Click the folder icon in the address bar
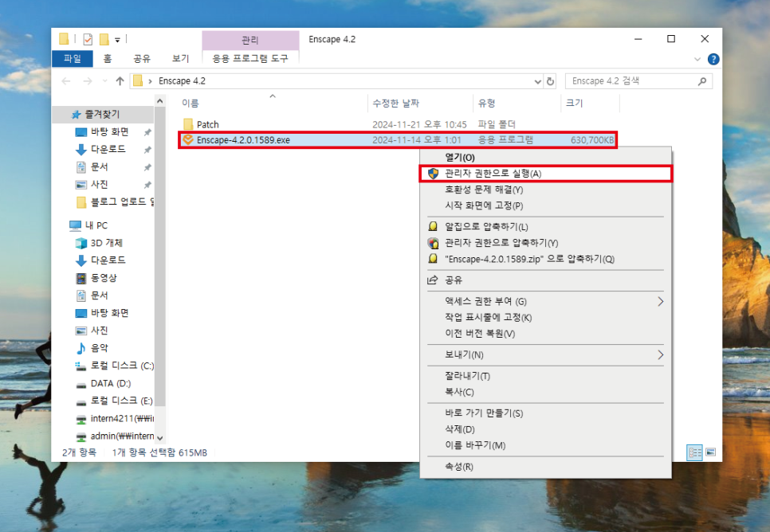Image resolution: width=770 pixels, height=532 pixels. (138, 81)
